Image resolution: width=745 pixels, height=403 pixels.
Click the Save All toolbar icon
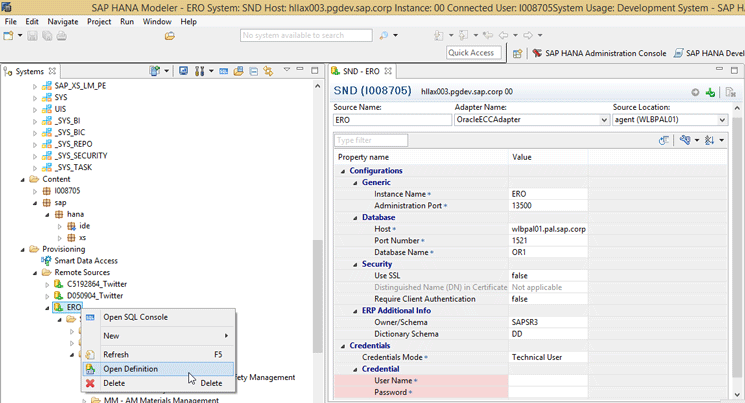pos(47,36)
